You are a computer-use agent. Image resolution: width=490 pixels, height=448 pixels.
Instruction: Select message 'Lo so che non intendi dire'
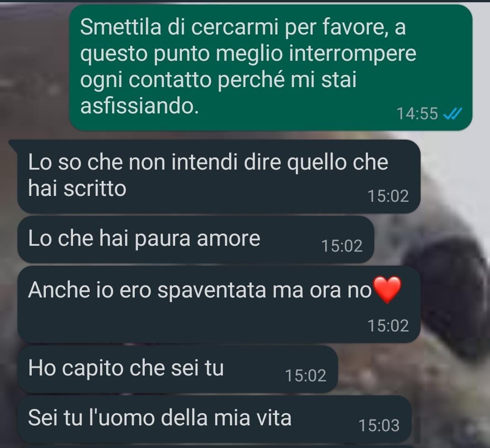(x=219, y=176)
